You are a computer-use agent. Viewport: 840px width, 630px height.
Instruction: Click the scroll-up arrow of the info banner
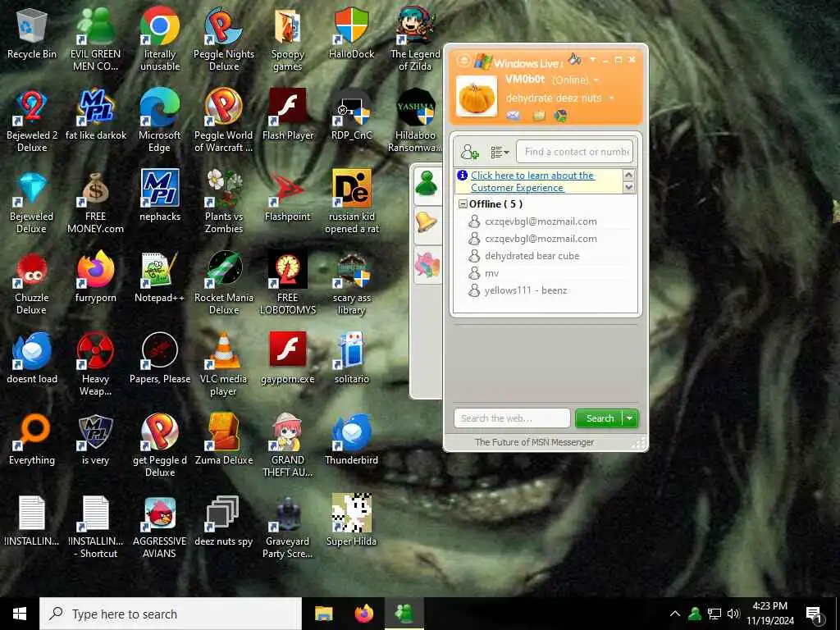629,176
